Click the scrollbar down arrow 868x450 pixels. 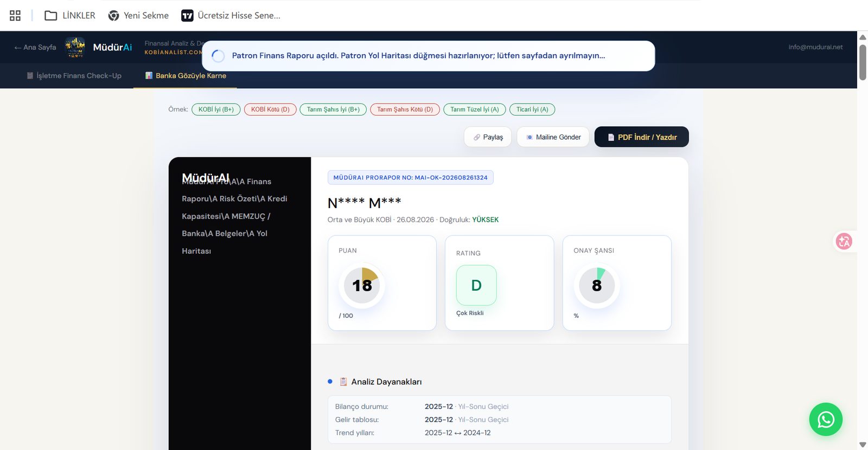click(863, 445)
